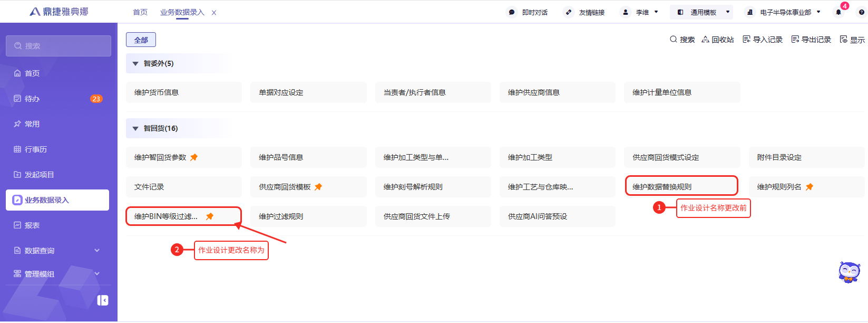The width and height of the screenshot is (868, 323).
Task: Open export records (导出记录)
Action: click(x=811, y=40)
